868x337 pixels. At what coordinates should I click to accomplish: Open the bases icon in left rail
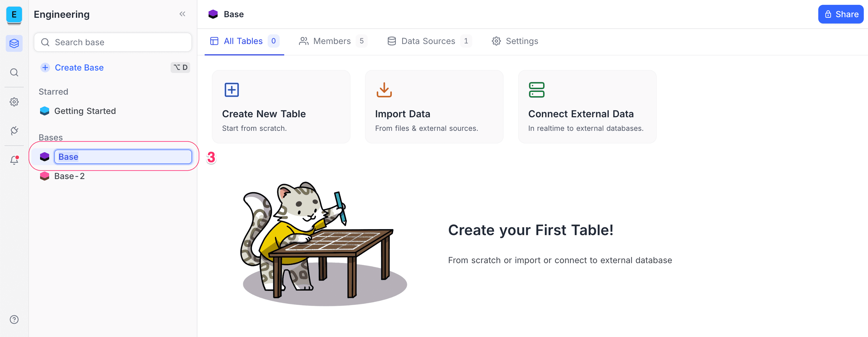point(14,43)
